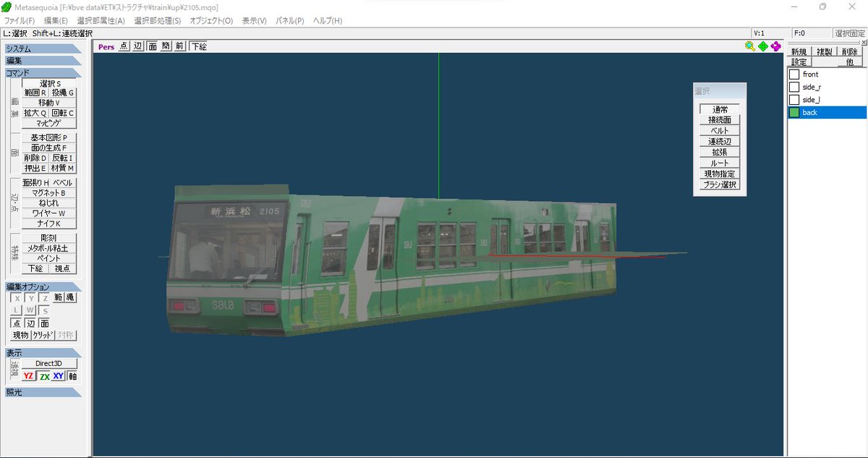
Task: Toggle 簡 simple display in viewport header
Action: tap(166, 46)
